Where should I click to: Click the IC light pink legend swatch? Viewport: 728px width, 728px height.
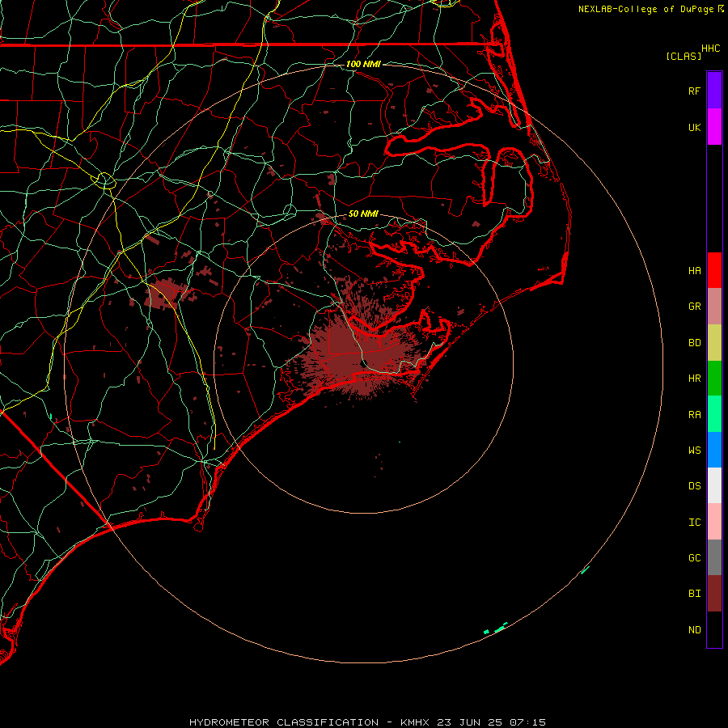coord(714,522)
